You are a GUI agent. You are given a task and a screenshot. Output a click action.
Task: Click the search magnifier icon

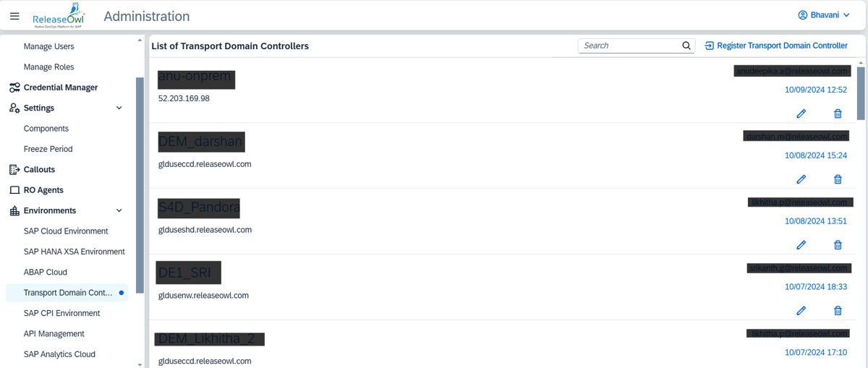coord(686,46)
